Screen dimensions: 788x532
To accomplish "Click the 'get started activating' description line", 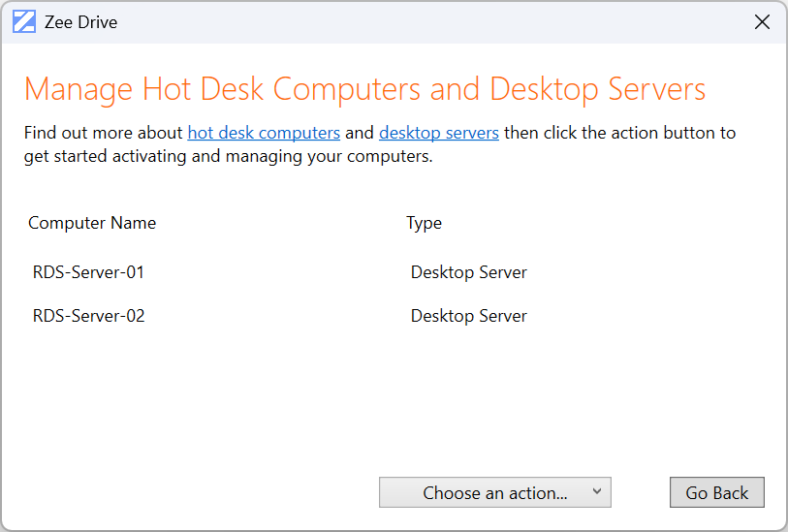I will 228,156.
